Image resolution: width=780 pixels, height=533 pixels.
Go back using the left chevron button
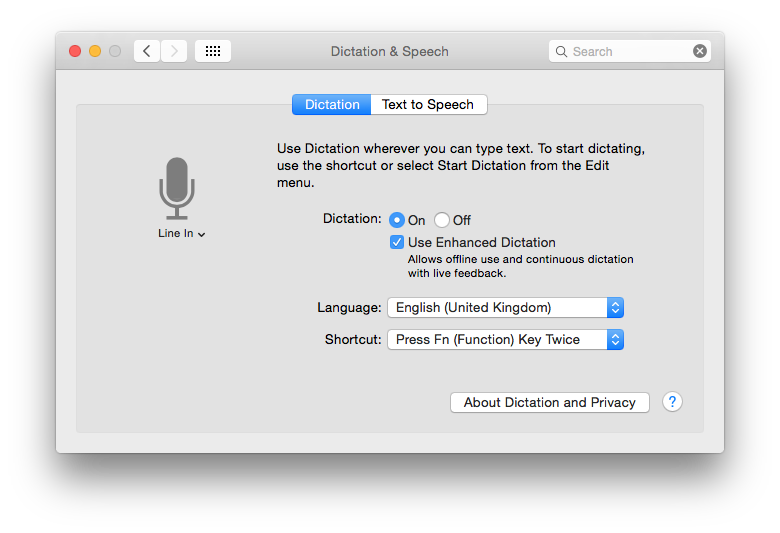[147, 51]
